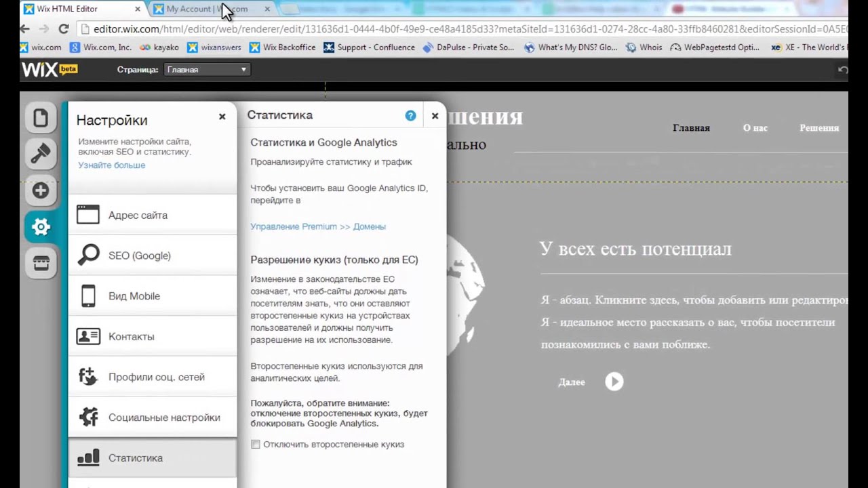Click the undo arrow in editor top bar
The image size is (868, 488).
[842, 70]
